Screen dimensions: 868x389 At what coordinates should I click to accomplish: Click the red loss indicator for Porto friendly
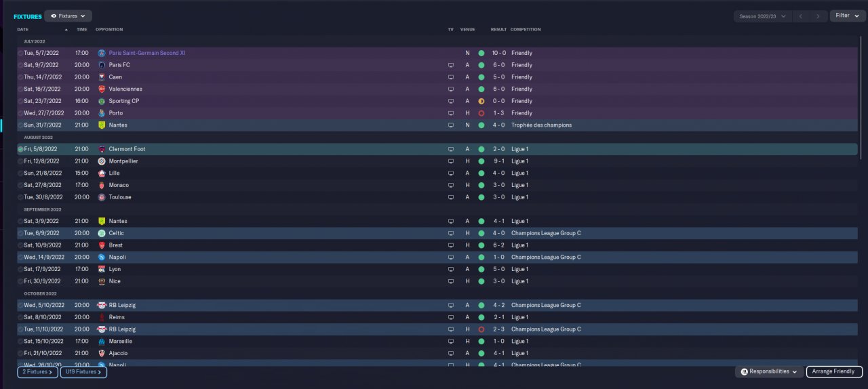click(x=481, y=113)
